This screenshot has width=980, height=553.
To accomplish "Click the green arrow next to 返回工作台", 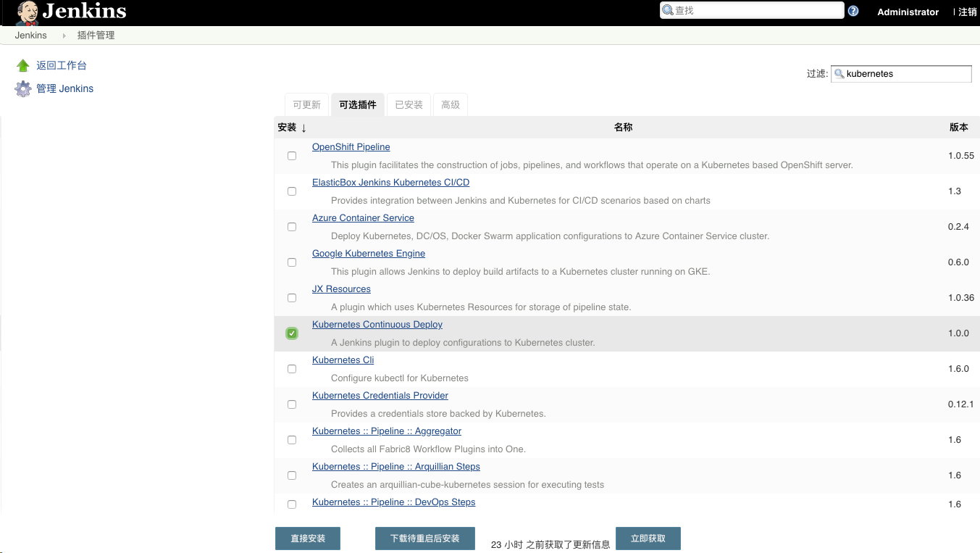I will [x=22, y=65].
